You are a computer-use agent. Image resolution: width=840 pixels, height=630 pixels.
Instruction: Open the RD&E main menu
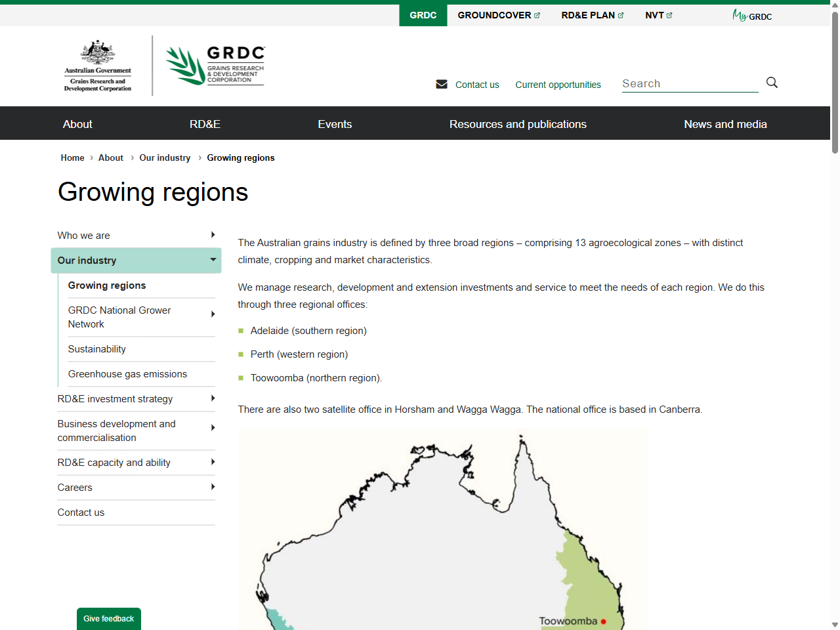(205, 124)
